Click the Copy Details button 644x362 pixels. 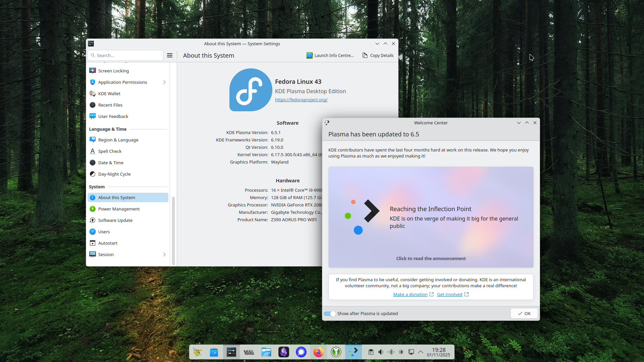coord(378,55)
